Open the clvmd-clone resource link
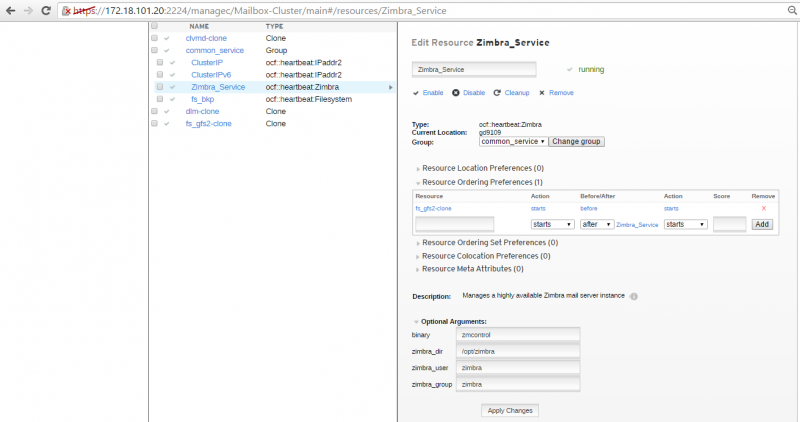The width and height of the screenshot is (800, 422). tap(206, 38)
